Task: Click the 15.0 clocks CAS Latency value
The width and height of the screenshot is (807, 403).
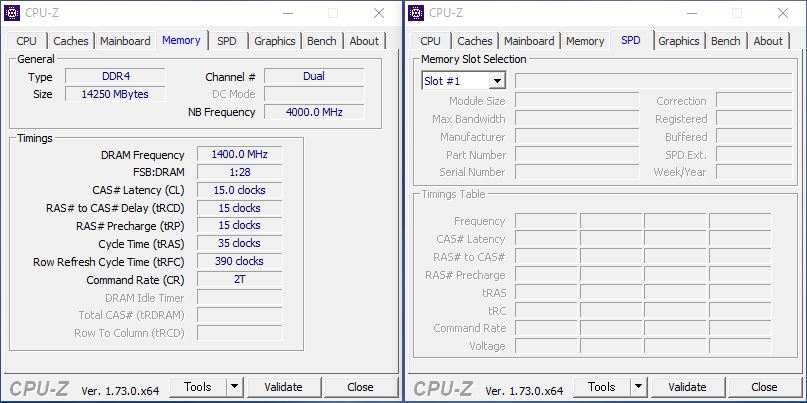Action: pos(239,190)
